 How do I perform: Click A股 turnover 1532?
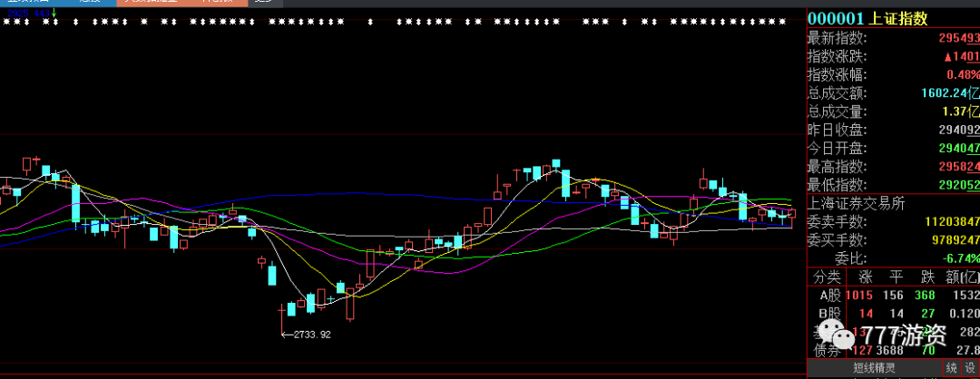coord(965,296)
